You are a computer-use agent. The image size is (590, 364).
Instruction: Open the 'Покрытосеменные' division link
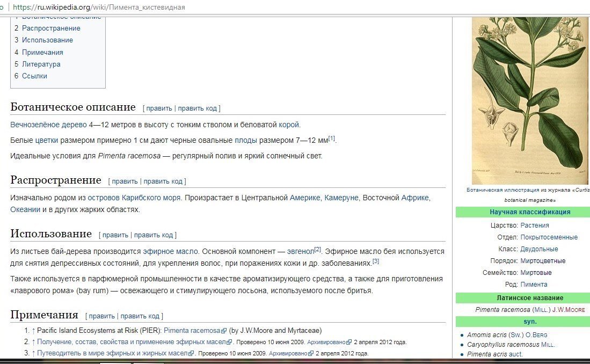(549, 237)
